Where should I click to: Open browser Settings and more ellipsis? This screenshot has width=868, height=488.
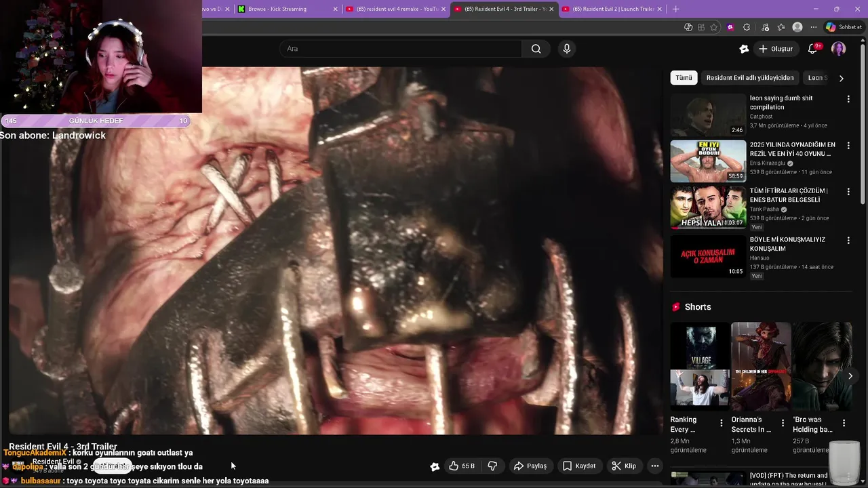[x=813, y=27]
